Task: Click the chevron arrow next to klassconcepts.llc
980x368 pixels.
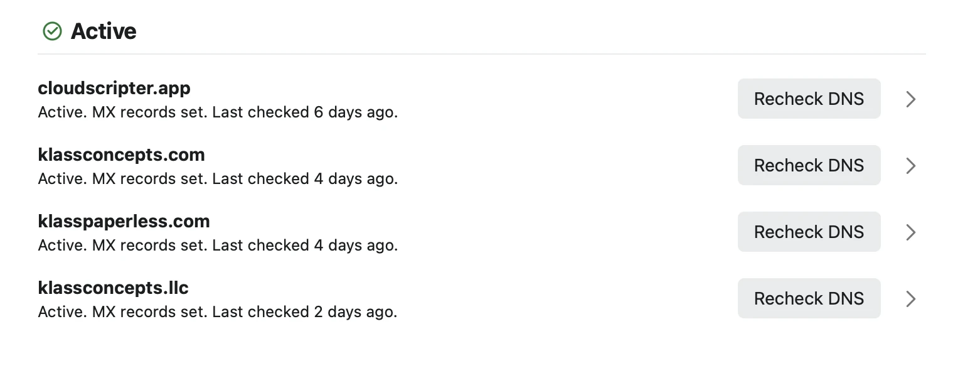Action: click(x=911, y=299)
